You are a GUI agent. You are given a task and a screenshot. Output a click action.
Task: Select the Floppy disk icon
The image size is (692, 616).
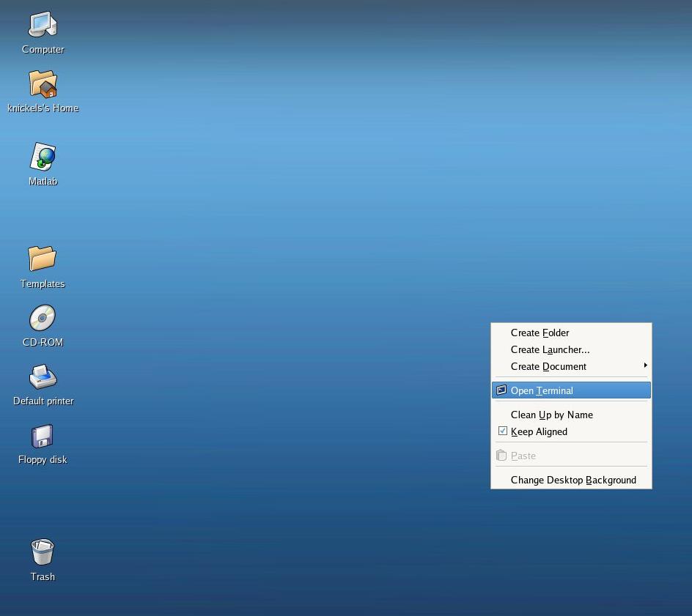click(43, 436)
